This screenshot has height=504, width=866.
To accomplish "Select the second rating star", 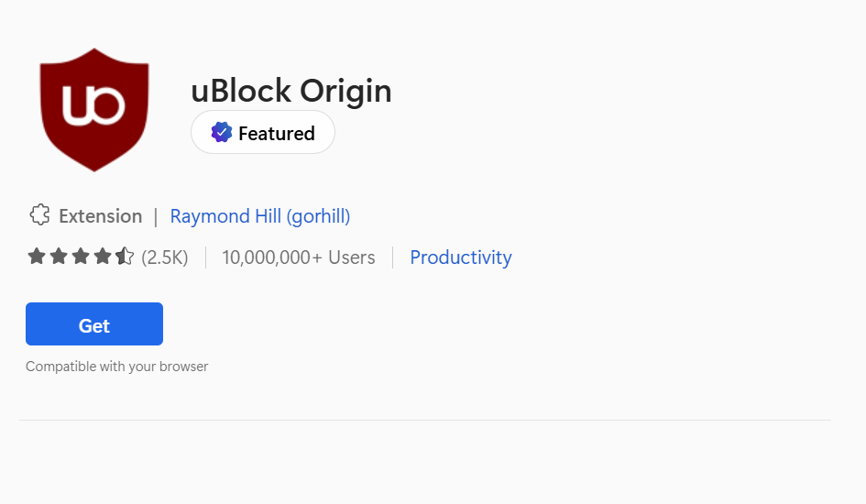I will click(x=59, y=257).
